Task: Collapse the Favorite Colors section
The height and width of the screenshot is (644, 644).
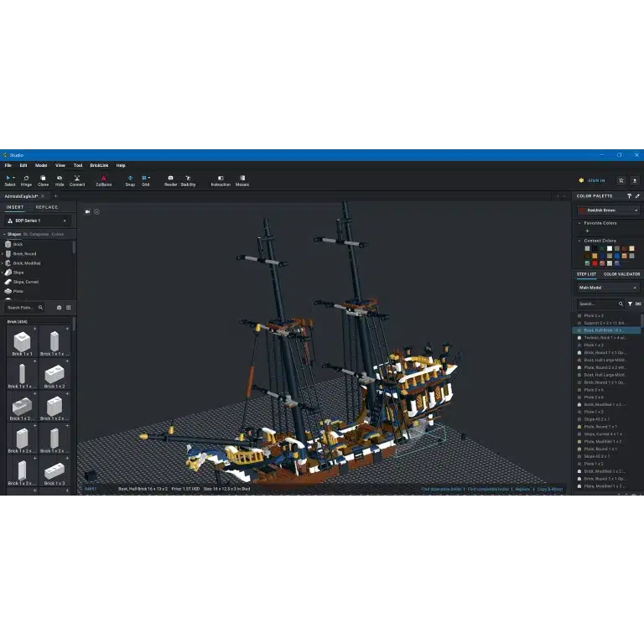Action: [x=579, y=223]
